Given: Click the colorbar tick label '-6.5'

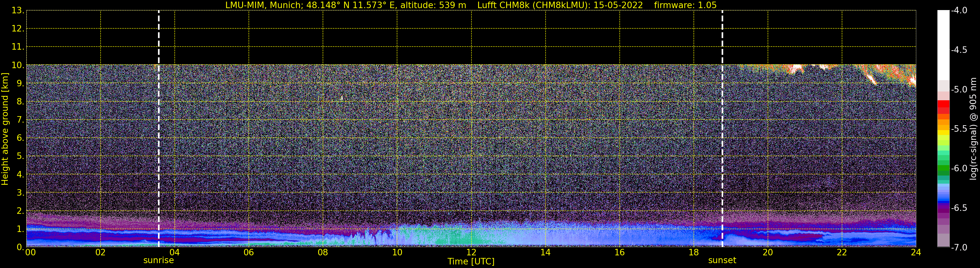Looking at the screenshot, I should pyautogui.click(x=959, y=208).
